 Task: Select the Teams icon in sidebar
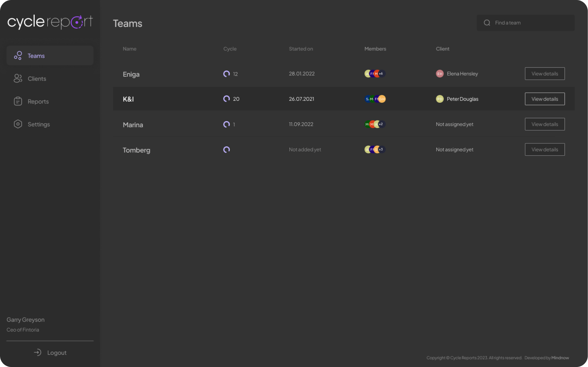[18, 55]
